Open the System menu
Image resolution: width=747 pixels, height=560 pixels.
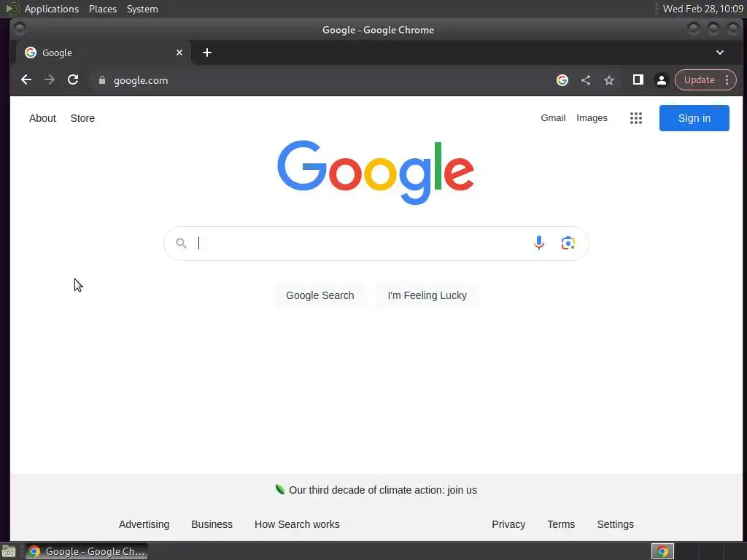pyautogui.click(x=142, y=9)
